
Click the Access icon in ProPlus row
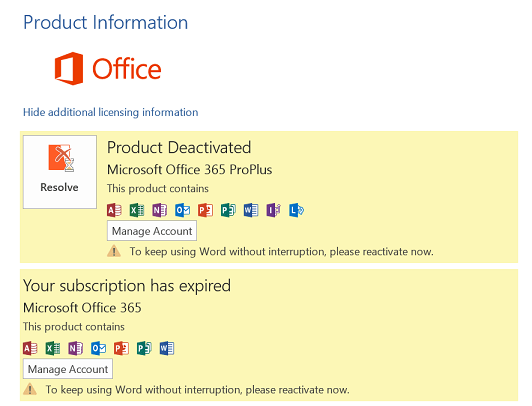pos(114,210)
